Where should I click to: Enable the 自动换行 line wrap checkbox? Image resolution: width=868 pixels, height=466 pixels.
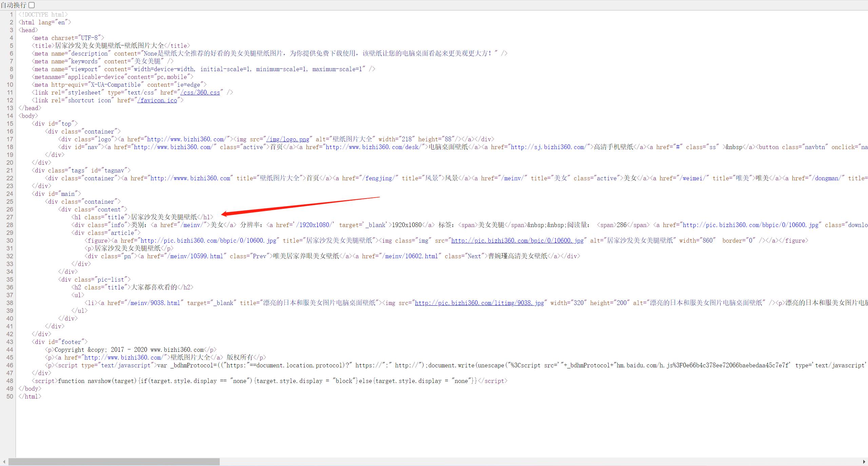tap(32, 5)
